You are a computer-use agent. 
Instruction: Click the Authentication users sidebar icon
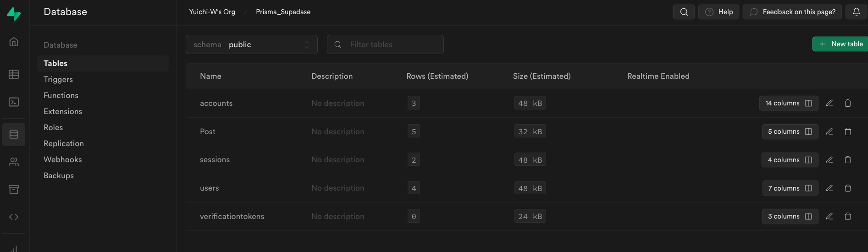click(x=14, y=162)
